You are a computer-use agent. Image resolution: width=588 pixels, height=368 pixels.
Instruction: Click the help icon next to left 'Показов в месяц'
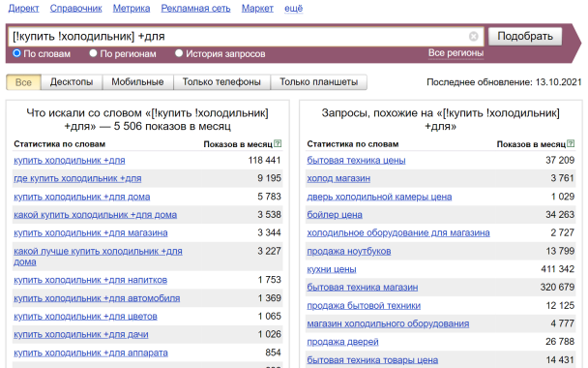tap(278, 143)
